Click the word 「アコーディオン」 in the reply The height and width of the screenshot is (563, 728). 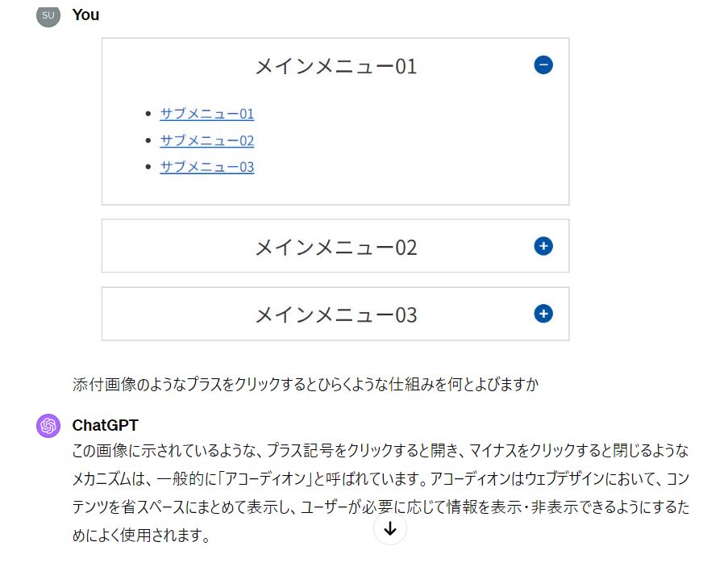[x=266, y=480]
